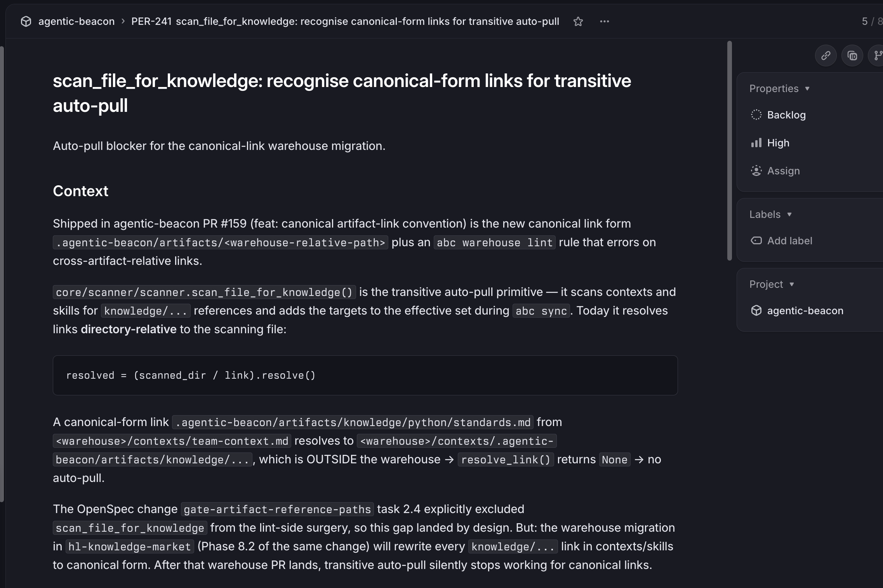Viewport: 883px width, 588px height.
Task: Click the issue title heading to edit
Action: [342, 93]
